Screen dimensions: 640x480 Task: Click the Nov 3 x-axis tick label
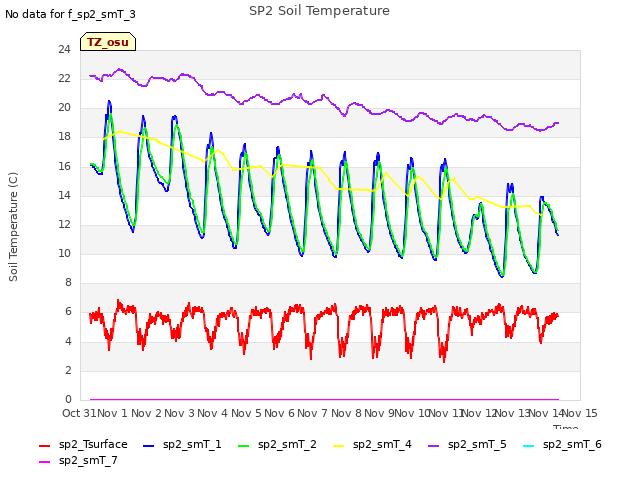click(x=179, y=413)
